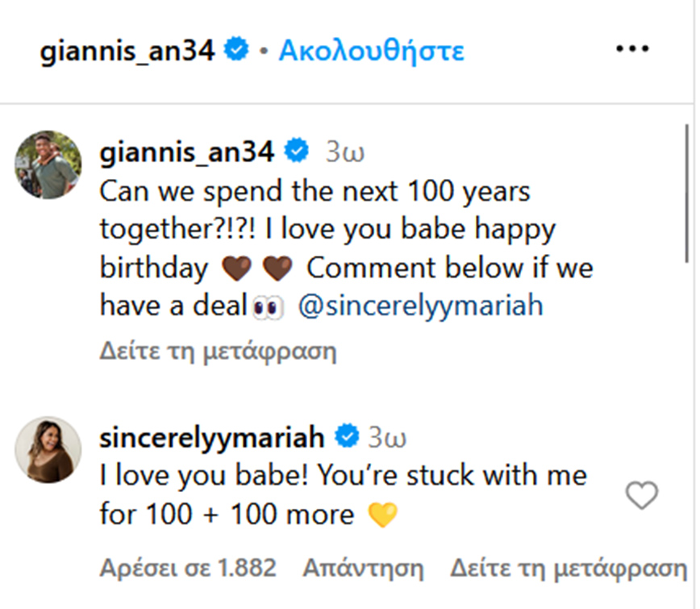The height and width of the screenshot is (609, 700).
Task: Click the comments panel vertical scrollbar
Action: [686, 194]
